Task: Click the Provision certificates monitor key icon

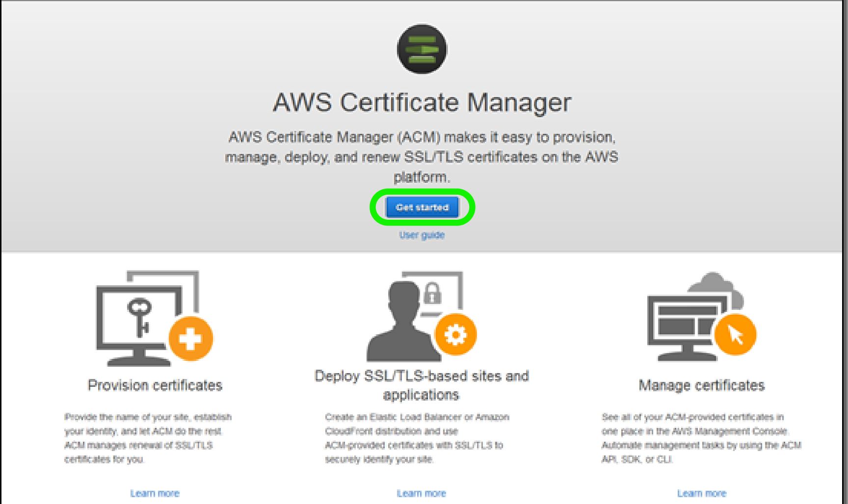Action: click(155, 318)
